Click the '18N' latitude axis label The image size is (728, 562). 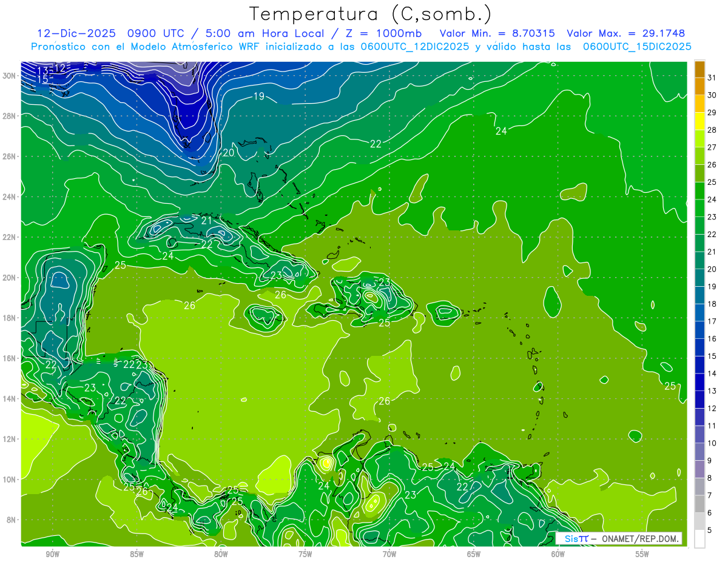(10, 318)
